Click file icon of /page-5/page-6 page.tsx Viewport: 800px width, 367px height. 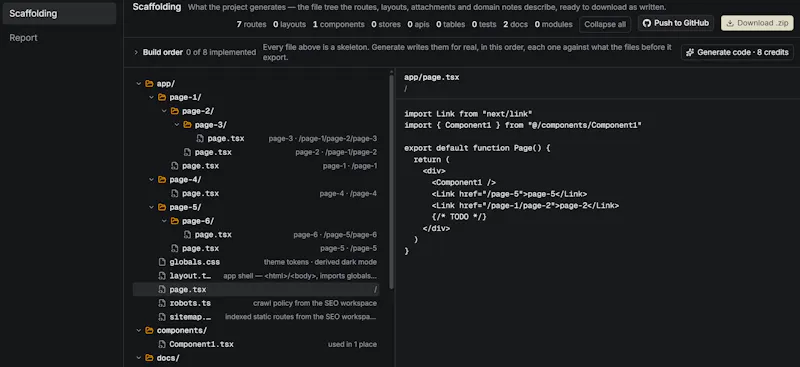187,235
